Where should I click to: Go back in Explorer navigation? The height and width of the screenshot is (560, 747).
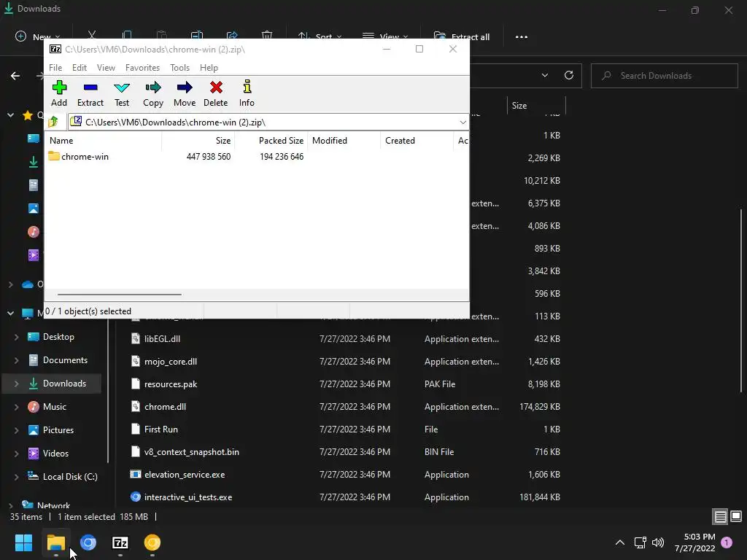[x=15, y=76]
